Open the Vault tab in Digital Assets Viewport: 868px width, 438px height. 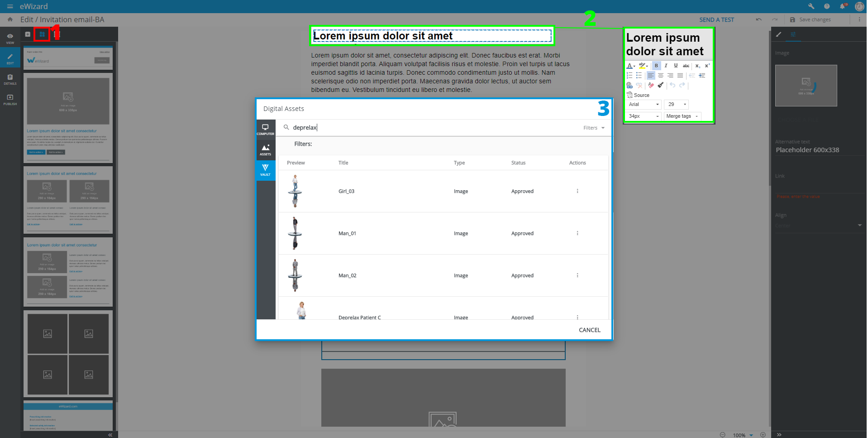(x=265, y=170)
